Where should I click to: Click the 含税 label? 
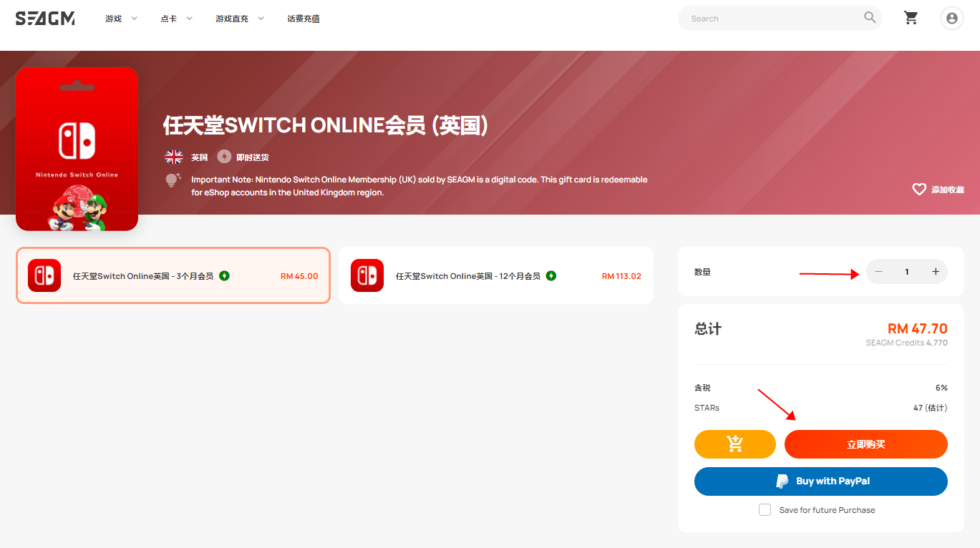pos(702,388)
